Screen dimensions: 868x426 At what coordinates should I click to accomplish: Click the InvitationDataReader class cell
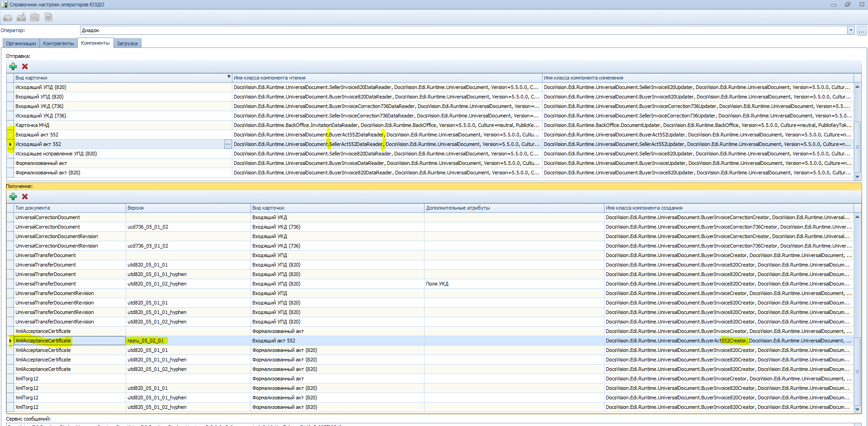387,125
